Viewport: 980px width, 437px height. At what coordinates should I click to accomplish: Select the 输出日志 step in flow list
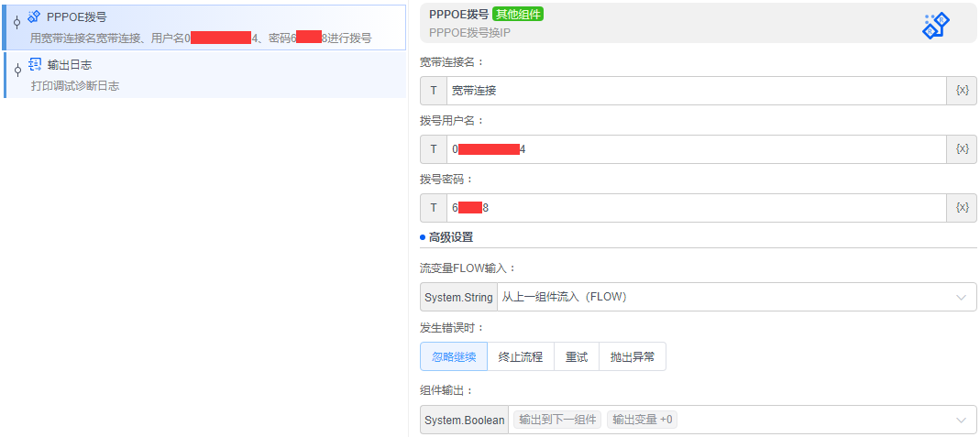[x=205, y=75]
